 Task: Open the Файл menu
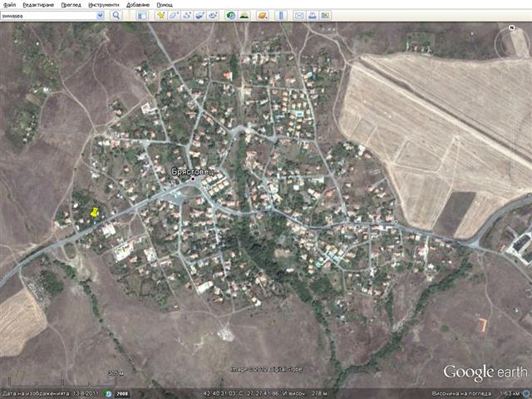9,4
